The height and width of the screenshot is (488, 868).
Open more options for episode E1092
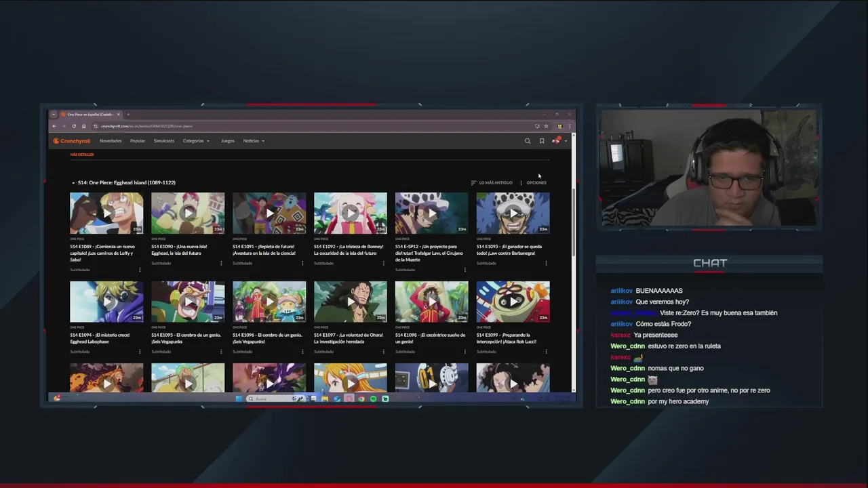(384, 263)
